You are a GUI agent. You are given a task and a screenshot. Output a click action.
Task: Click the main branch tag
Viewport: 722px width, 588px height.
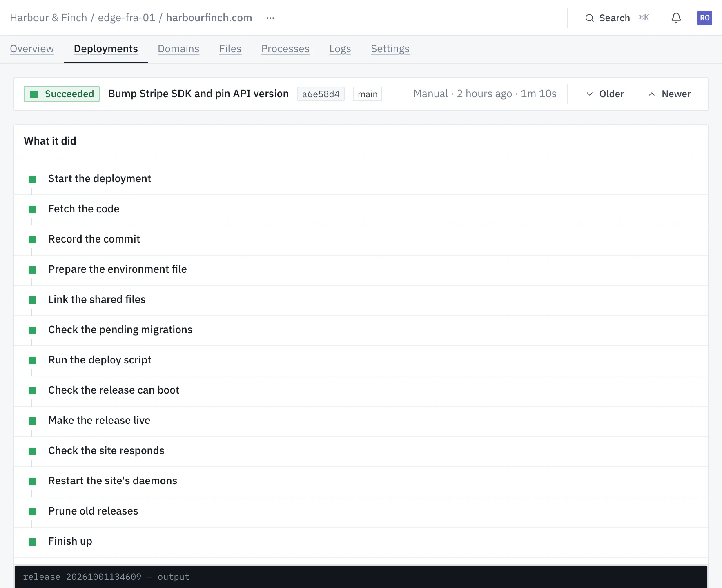click(x=368, y=94)
